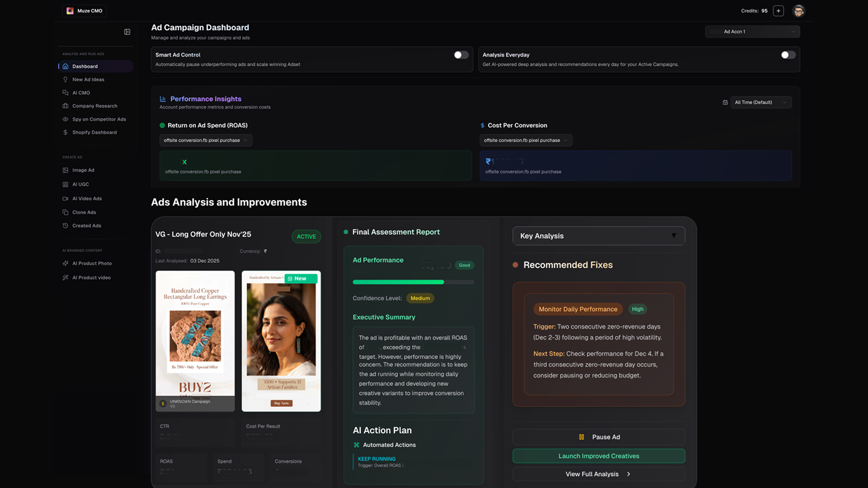
Task: Change the All Time (Default) date range
Action: (x=761, y=102)
